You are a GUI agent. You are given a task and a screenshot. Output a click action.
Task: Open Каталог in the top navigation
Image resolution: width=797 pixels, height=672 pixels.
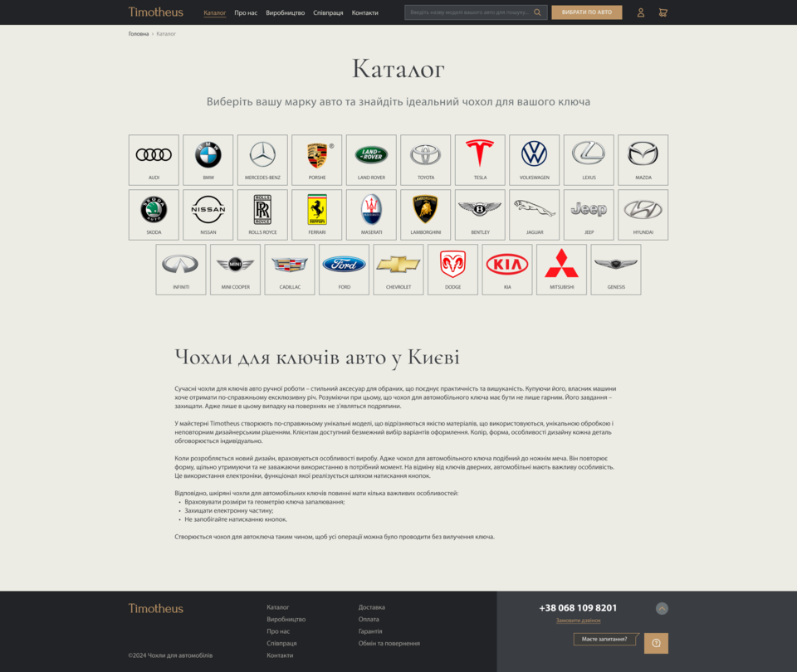[214, 13]
